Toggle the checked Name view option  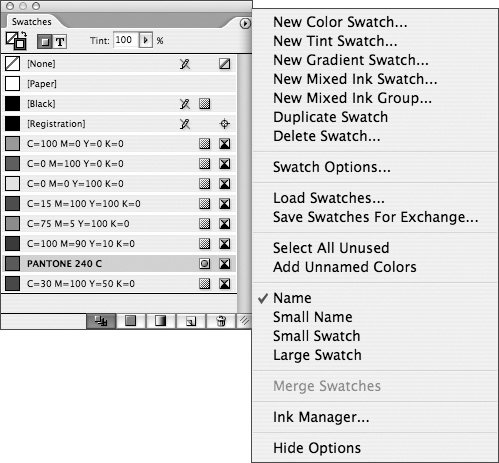(292, 298)
